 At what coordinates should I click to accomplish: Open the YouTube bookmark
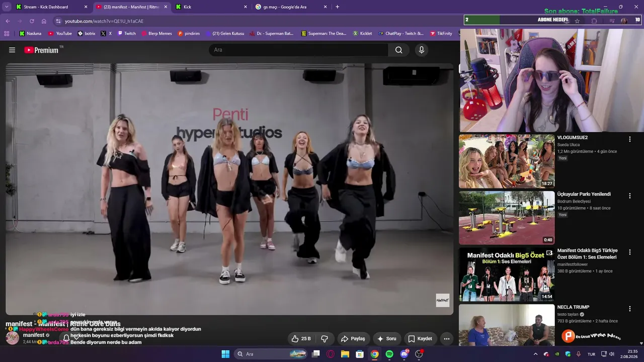pyautogui.click(x=60, y=34)
